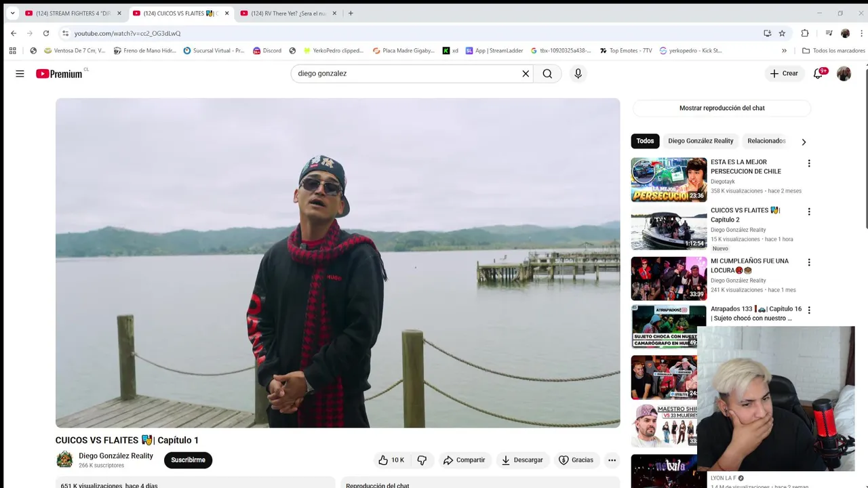Install app icon in address bar
Viewport: 868px width, 488px height.
click(767, 33)
